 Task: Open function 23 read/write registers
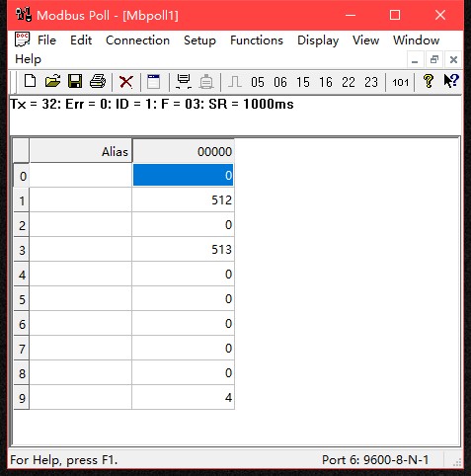coord(371,82)
